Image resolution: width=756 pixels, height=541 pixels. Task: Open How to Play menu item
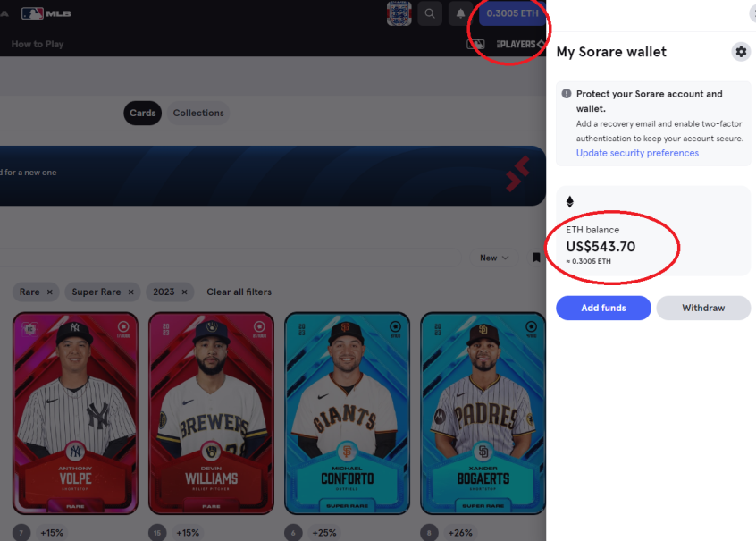[x=38, y=45]
